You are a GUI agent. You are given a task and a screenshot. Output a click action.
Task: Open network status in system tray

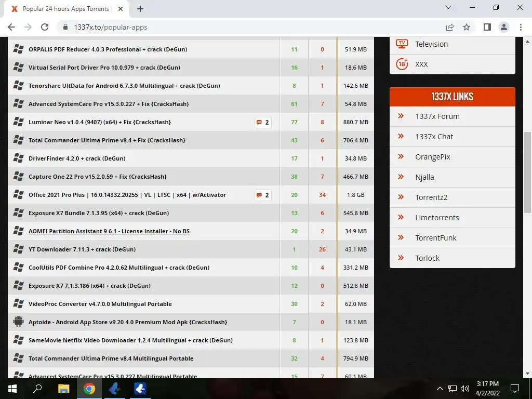453,389
